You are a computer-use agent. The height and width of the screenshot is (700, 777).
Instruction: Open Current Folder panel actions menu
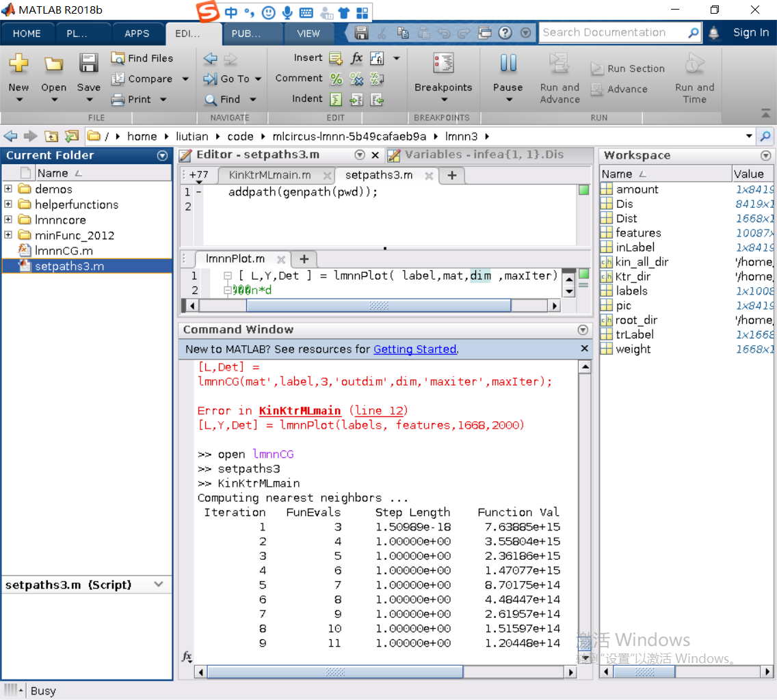(x=162, y=156)
